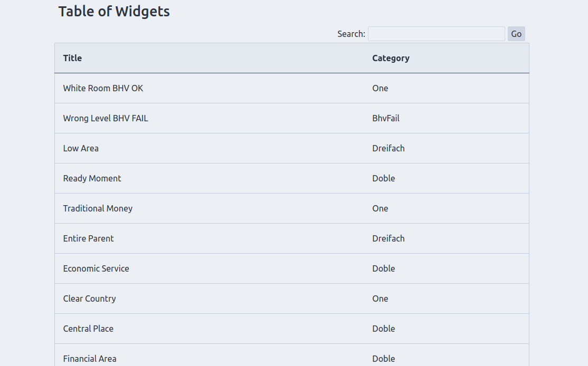Click the Category column header
This screenshot has height=366, width=588.
coord(391,58)
